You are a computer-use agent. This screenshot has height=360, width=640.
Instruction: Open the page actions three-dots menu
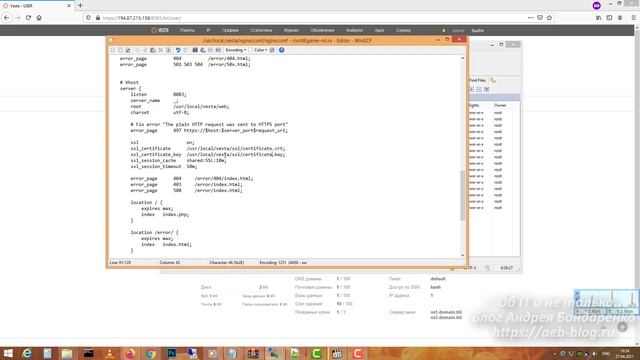click(530, 18)
